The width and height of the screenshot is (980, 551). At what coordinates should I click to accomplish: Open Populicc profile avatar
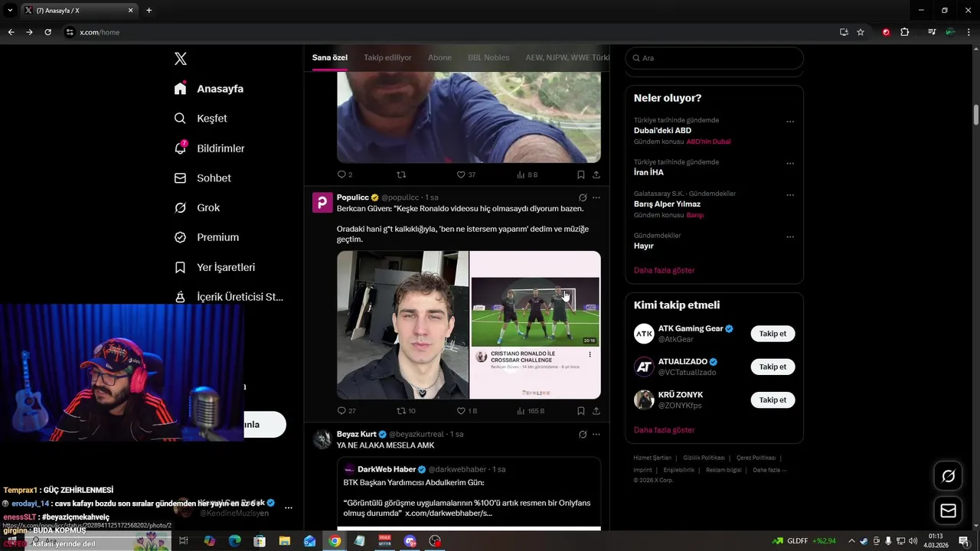coord(322,202)
